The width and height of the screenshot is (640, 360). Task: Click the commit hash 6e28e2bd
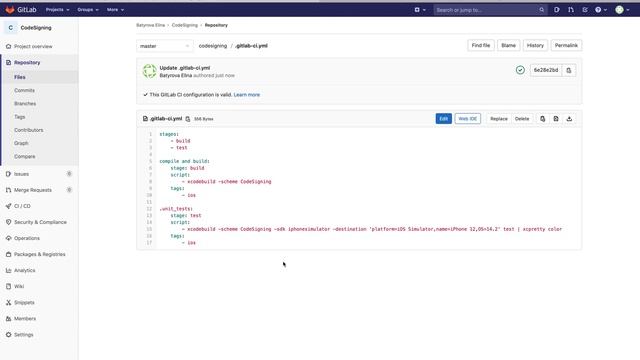[546, 70]
